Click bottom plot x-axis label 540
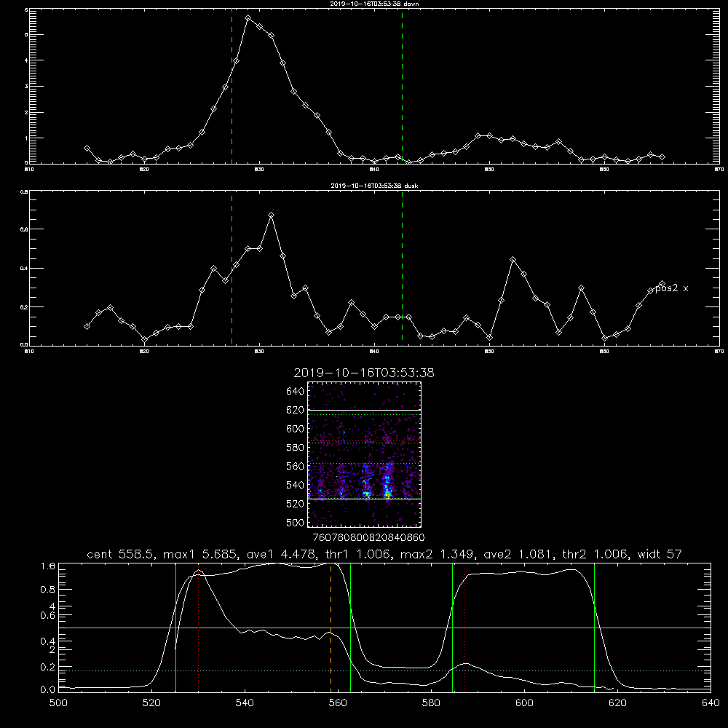Screen dimensions: 728x728 tap(245, 703)
